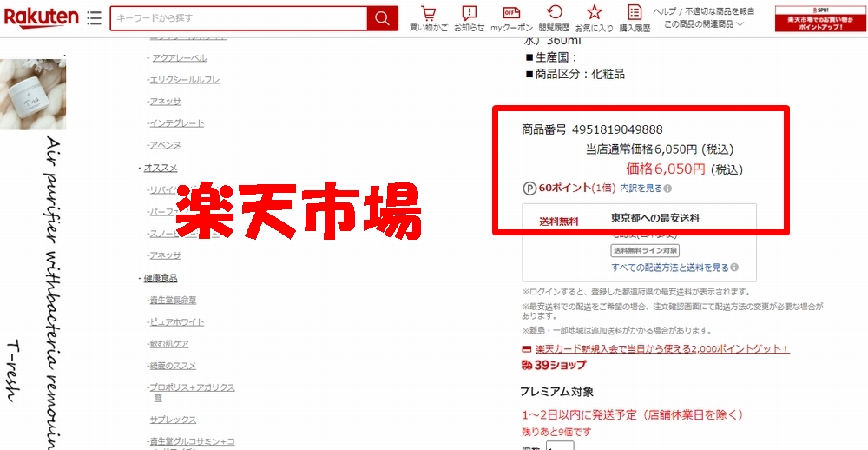The width and height of the screenshot is (868, 450).
Task: Click 不適切な商品を報告 link
Action: click(x=720, y=11)
